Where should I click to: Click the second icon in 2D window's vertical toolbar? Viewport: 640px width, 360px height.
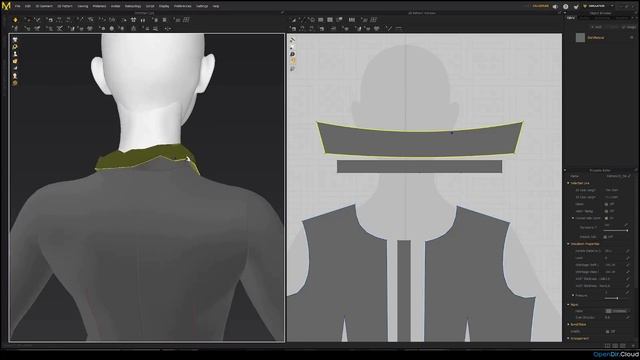[293, 47]
